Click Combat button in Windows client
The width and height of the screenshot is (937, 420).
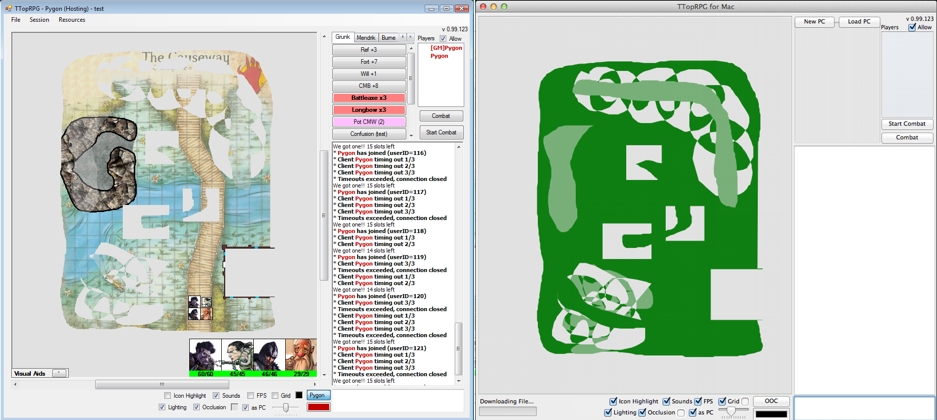[441, 116]
